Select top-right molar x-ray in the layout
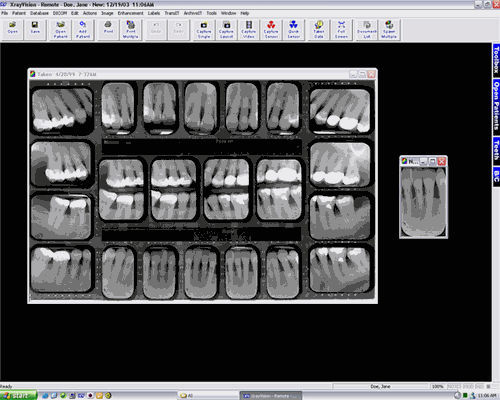This screenshot has width=500, height=400. pyautogui.click(x=340, y=110)
